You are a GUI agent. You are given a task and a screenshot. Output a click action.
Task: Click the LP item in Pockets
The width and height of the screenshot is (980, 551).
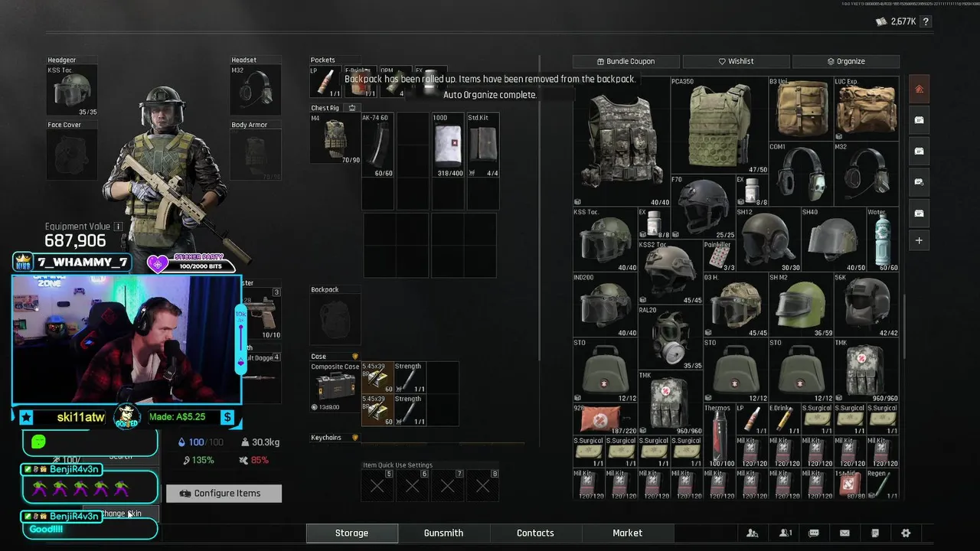click(x=325, y=82)
